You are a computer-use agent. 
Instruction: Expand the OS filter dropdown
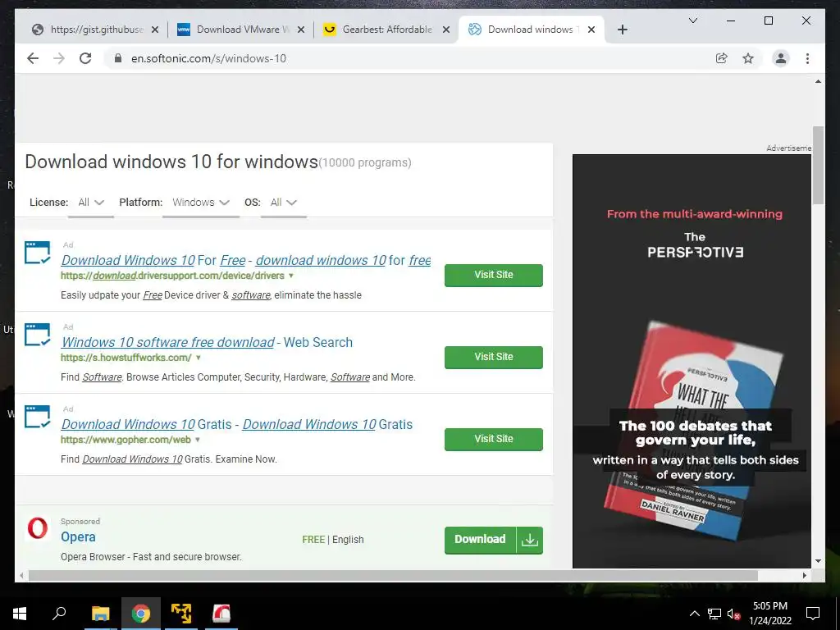(283, 203)
